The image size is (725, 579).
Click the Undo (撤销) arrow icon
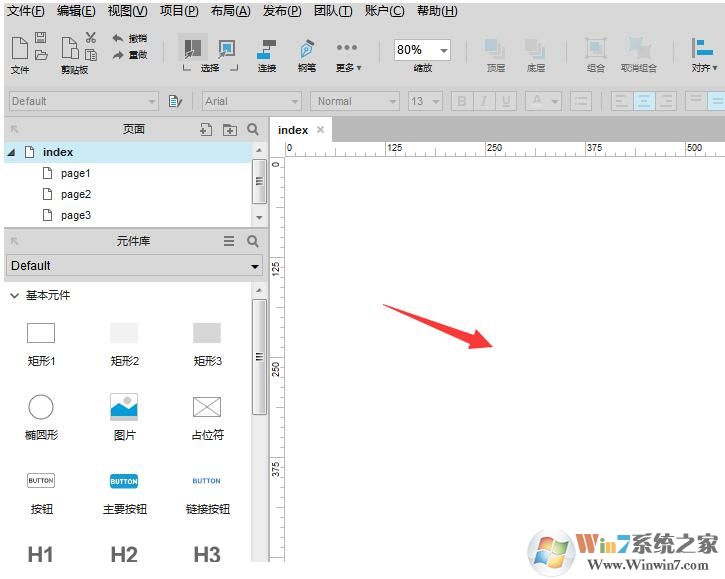pyautogui.click(x=118, y=38)
